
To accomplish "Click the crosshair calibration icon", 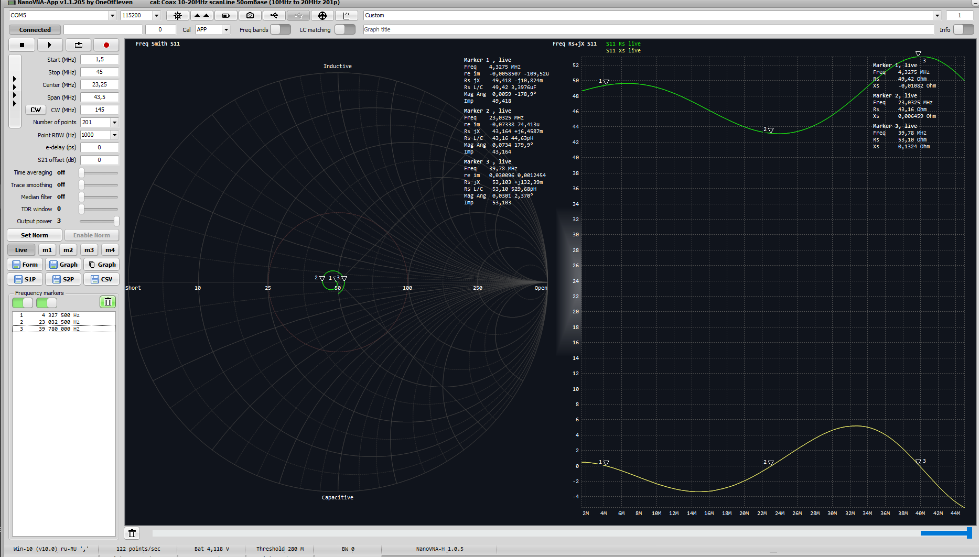I will point(322,16).
